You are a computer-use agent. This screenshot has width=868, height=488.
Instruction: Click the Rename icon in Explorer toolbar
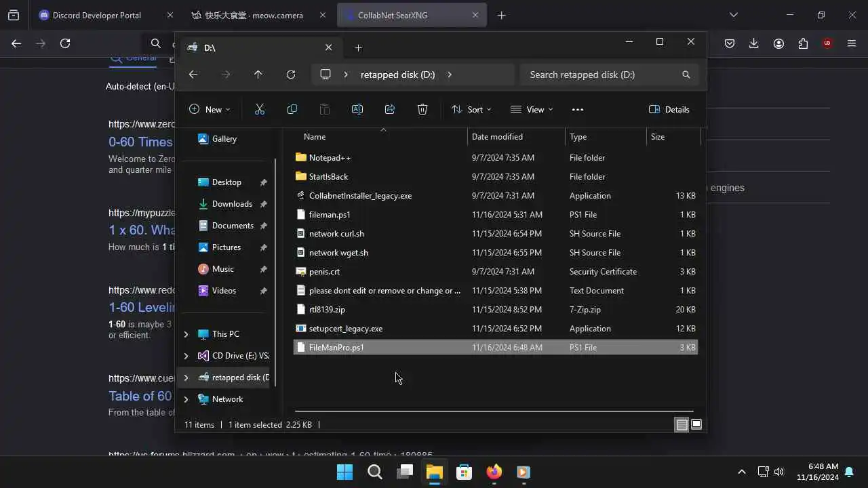[357, 109]
